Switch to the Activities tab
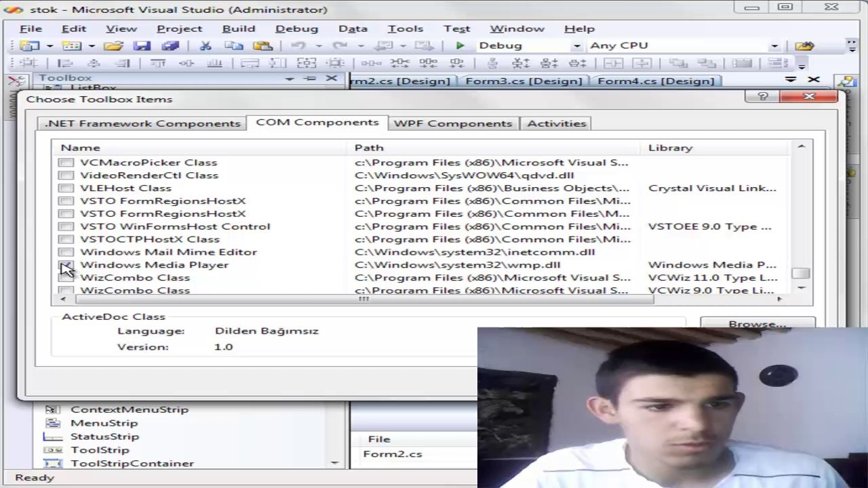 [557, 123]
